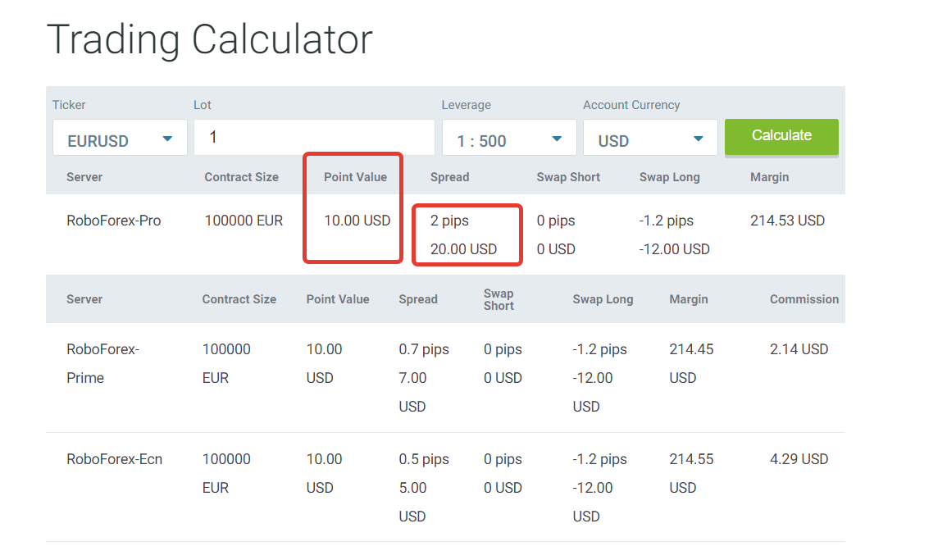Click the Account Currency dropdown arrow icon
947x560 pixels.
point(699,139)
